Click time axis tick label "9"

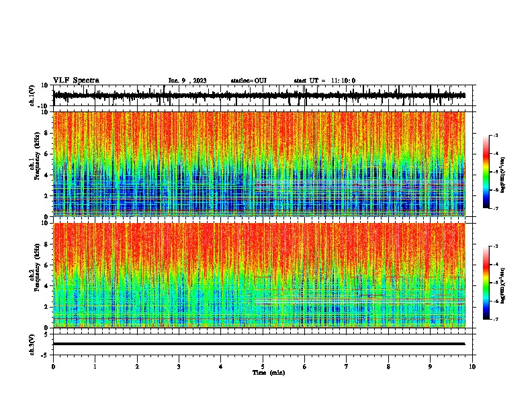click(x=430, y=367)
